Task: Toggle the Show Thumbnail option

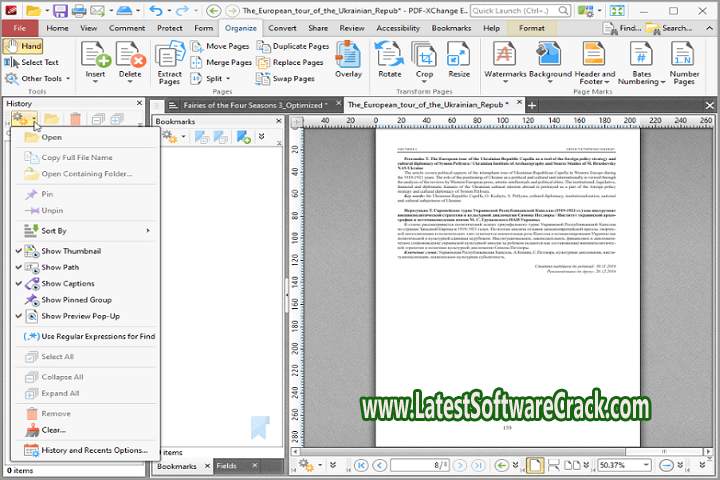Action: [70, 251]
